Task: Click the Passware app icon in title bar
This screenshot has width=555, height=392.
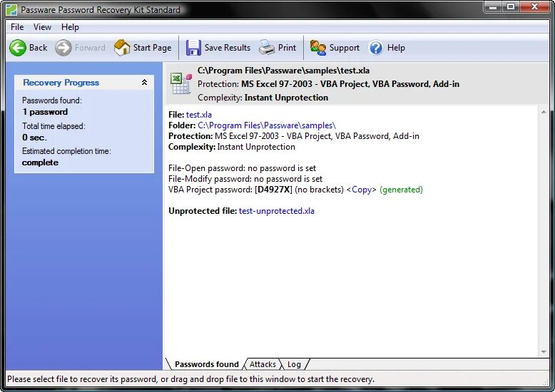Action: click(x=11, y=9)
